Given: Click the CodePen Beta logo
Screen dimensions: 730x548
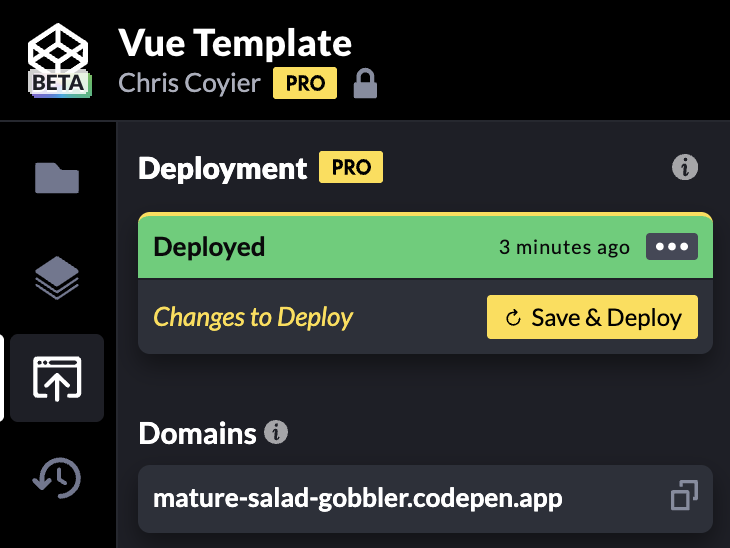Looking at the screenshot, I should coord(58,58).
